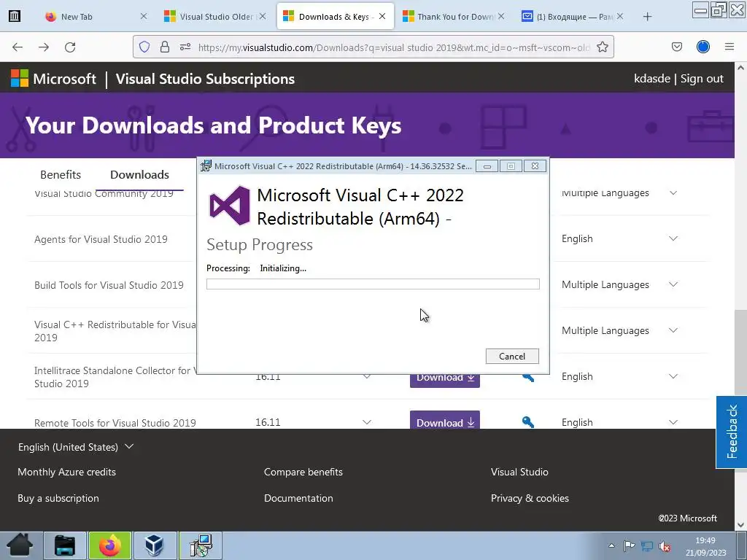Reload the current page
747x560 pixels.
[x=70, y=47]
